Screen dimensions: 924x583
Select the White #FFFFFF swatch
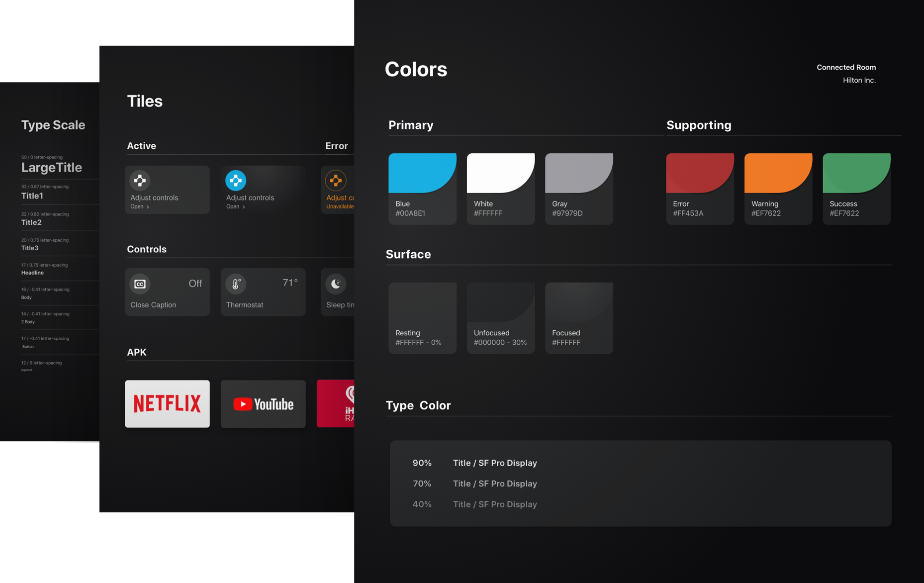coord(501,189)
